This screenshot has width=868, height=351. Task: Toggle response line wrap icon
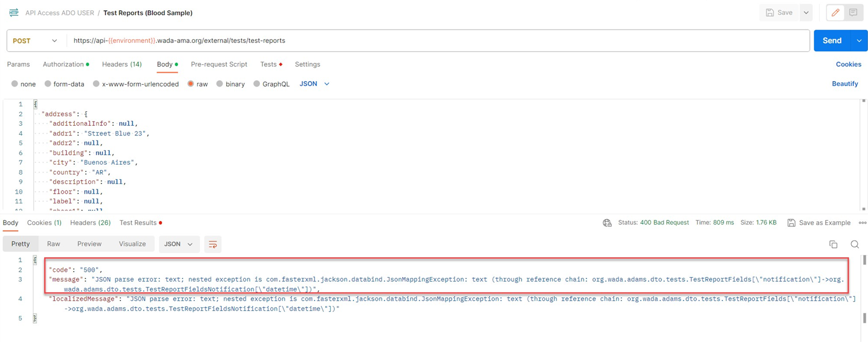pos(213,244)
